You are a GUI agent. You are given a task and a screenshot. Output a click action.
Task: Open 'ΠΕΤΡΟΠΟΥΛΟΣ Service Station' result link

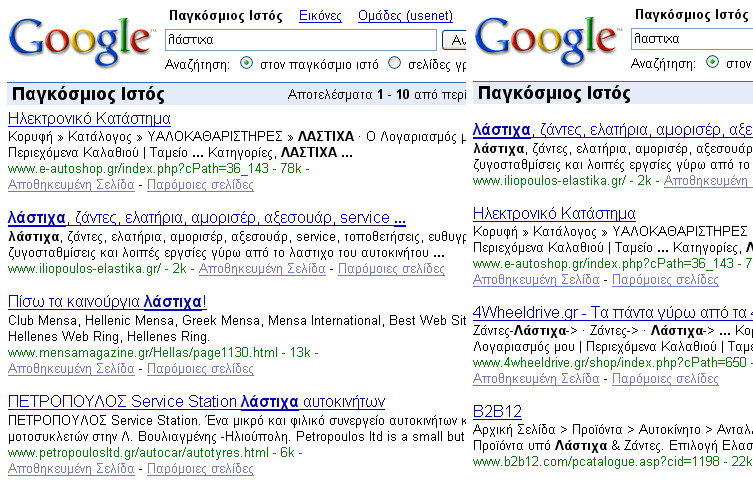point(196,402)
